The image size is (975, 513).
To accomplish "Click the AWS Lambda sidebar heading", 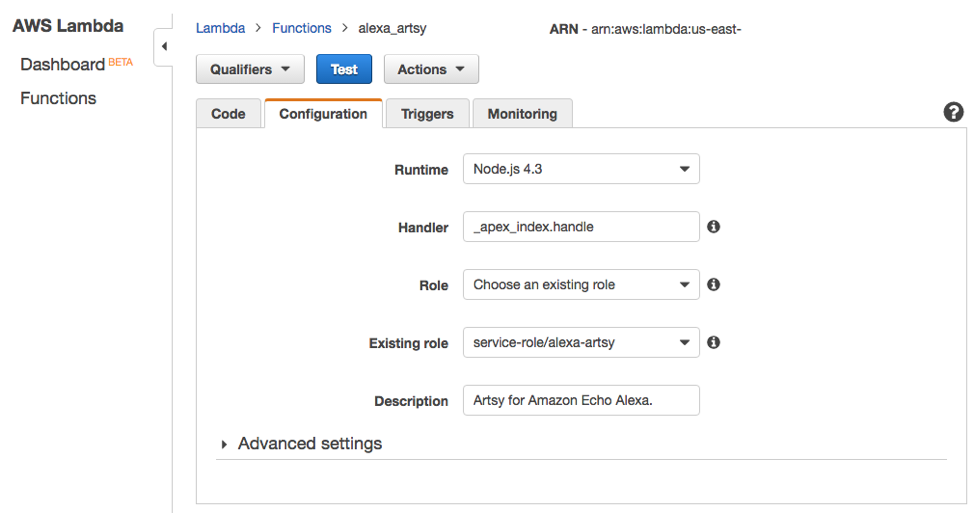I will (x=68, y=26).
